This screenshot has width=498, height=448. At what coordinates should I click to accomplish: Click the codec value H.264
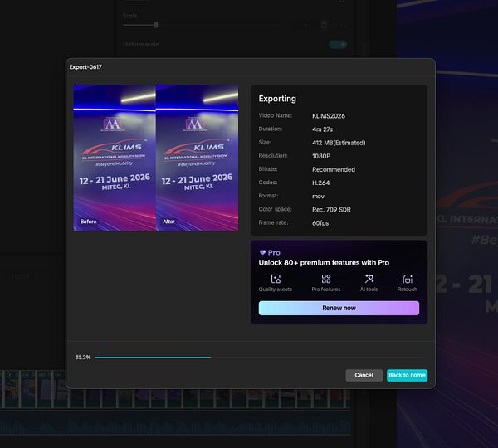tap(320, 183)
